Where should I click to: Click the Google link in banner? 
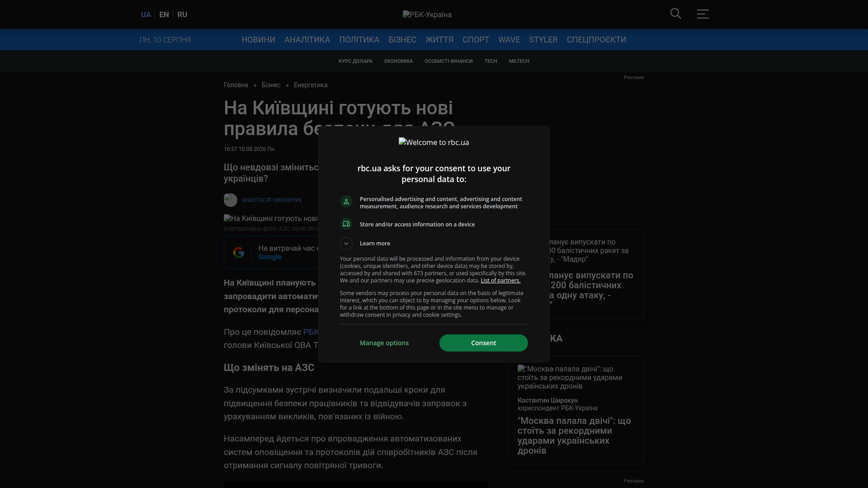click(x=270, y=257)
